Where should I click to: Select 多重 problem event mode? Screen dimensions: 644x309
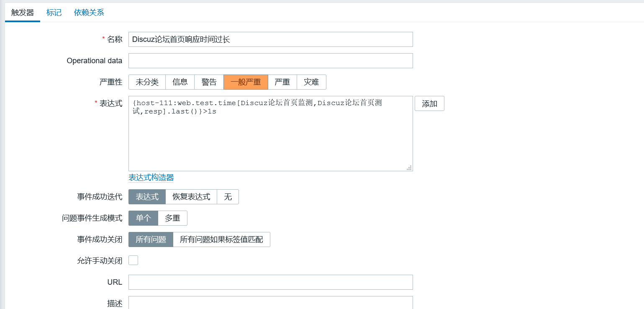(x=172, y=218)
